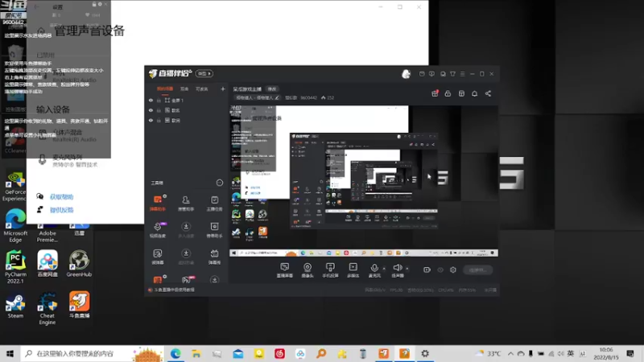Open Settings gear on the taskbar

click(x=425, y=353)
